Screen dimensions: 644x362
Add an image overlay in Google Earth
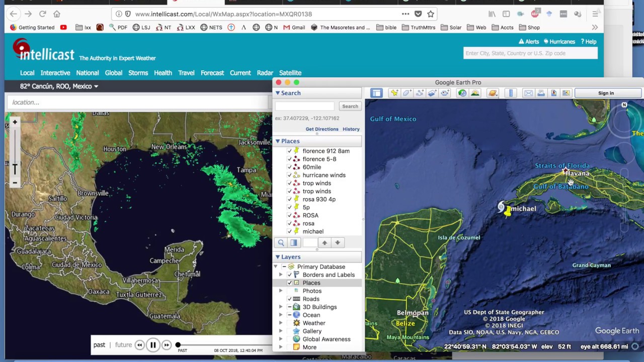pos(432,93)
